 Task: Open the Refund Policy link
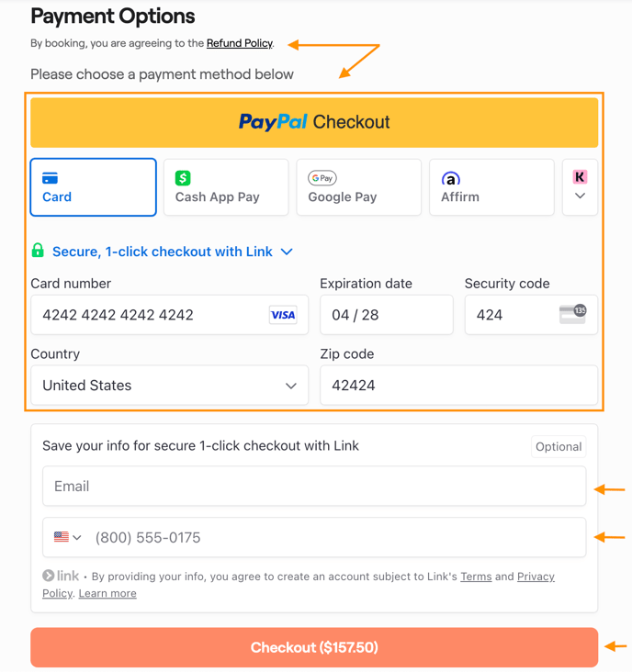click(239, 43)
